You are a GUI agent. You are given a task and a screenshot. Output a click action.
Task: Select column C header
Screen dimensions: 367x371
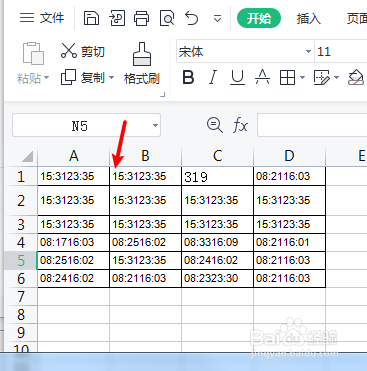point(217,156)
